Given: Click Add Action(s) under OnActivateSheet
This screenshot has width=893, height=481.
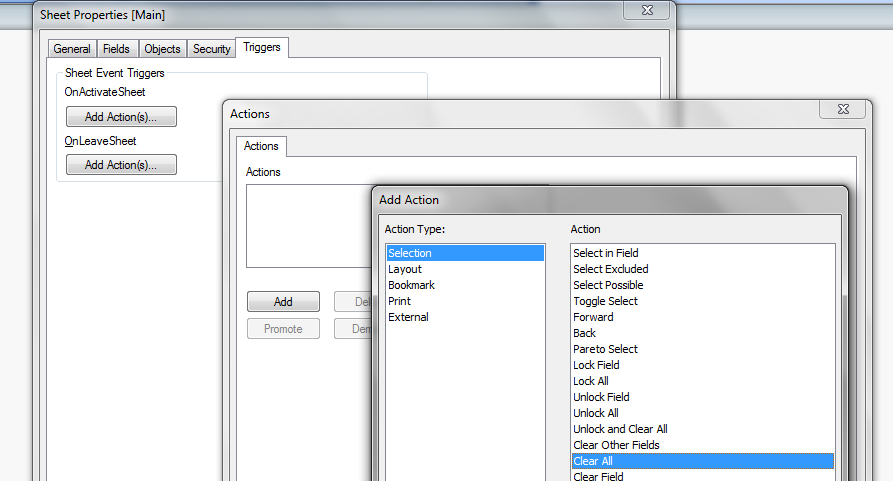Looking at the screenshot, I should tap(121, 117).
